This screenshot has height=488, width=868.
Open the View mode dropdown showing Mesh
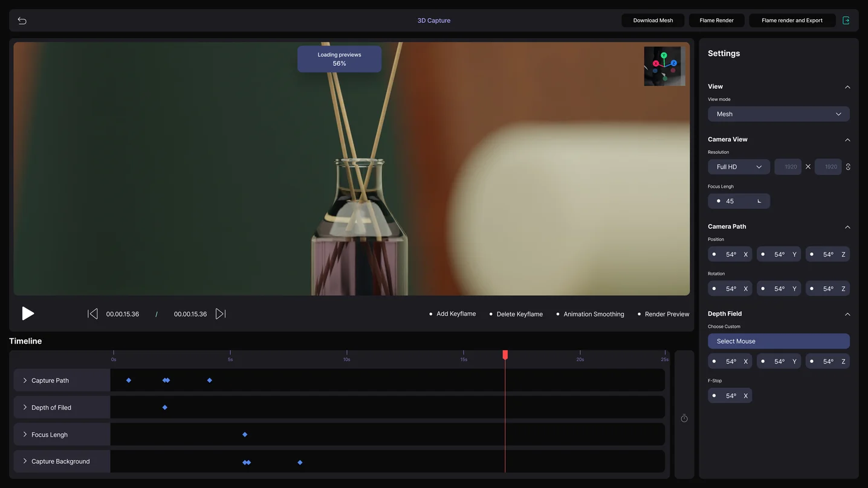(x=779, y=114)
